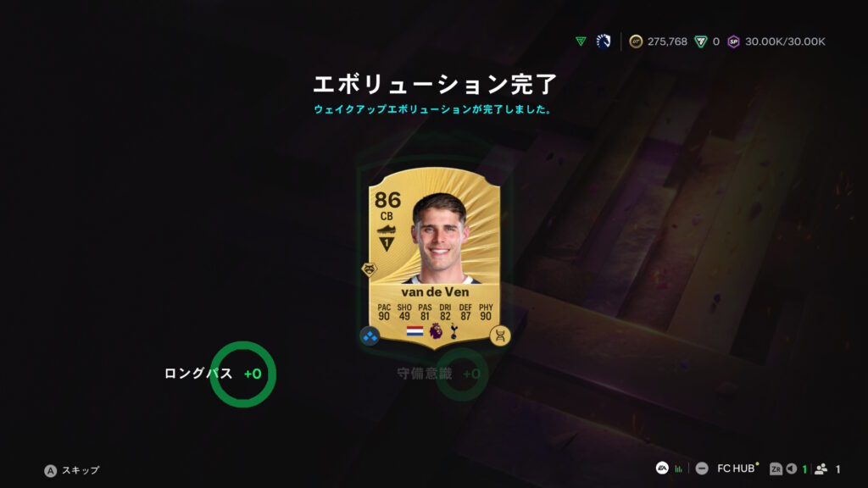Click the 275,768 coin balance
Image resolution: width=868 pixels, height=488 pixels.
(667, 42)
